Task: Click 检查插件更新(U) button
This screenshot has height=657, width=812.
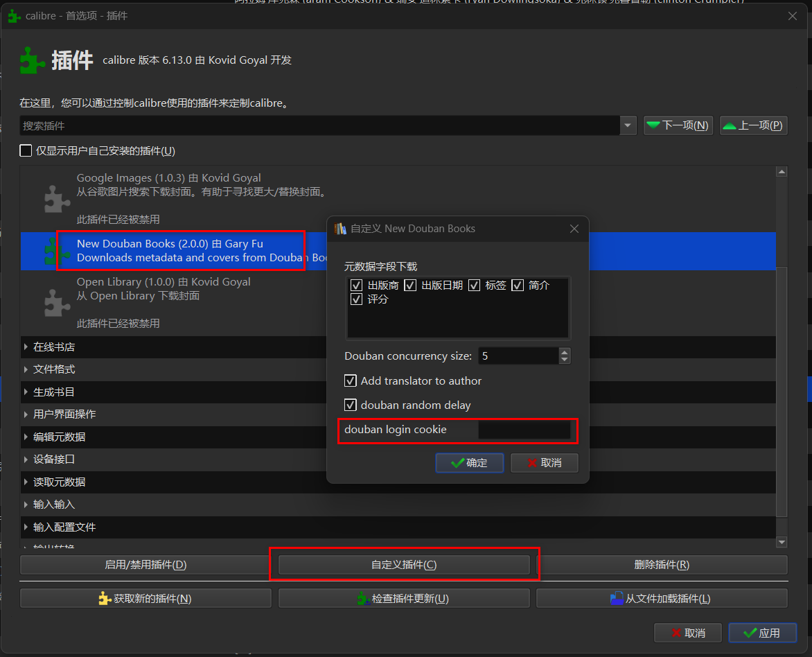Action: point(404,599)
